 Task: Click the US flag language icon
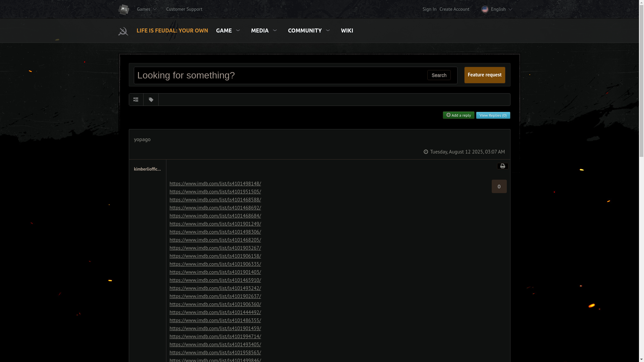coord(485,9)
